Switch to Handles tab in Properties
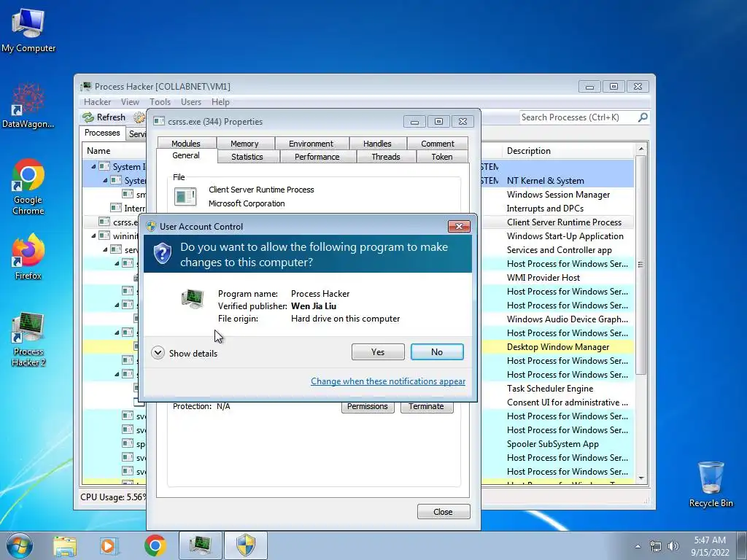The image size is (747, 560). tap(377, 144)
